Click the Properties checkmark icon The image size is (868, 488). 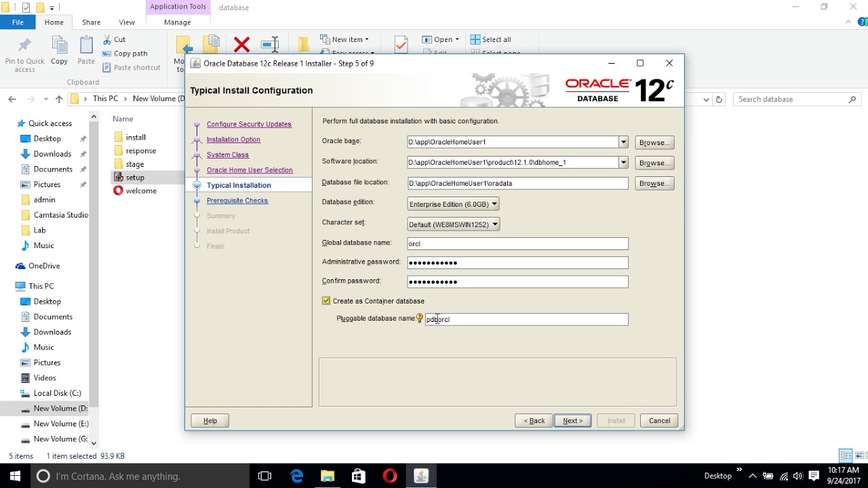[401, 45]
